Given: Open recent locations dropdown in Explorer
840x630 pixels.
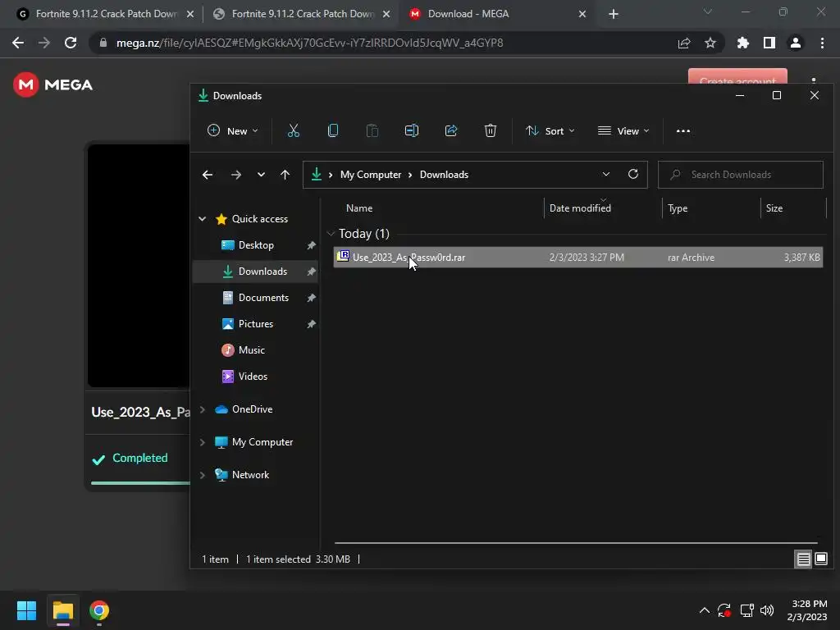Looking at the screenshot, I should click(261, 175).
